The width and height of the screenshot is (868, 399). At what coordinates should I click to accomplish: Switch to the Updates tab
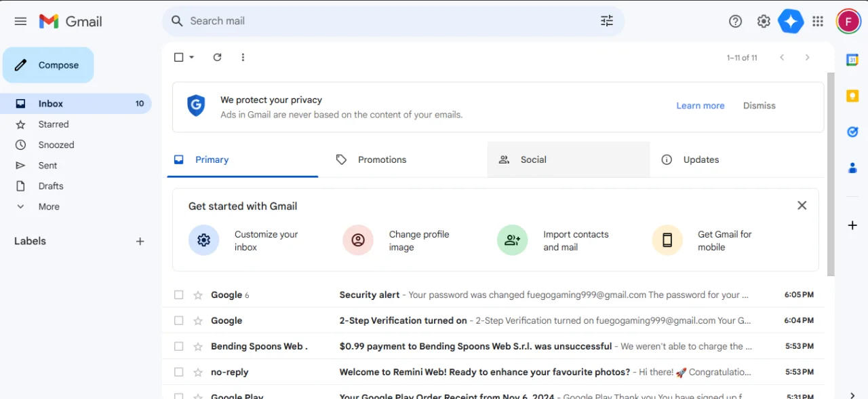pos(731,159)
